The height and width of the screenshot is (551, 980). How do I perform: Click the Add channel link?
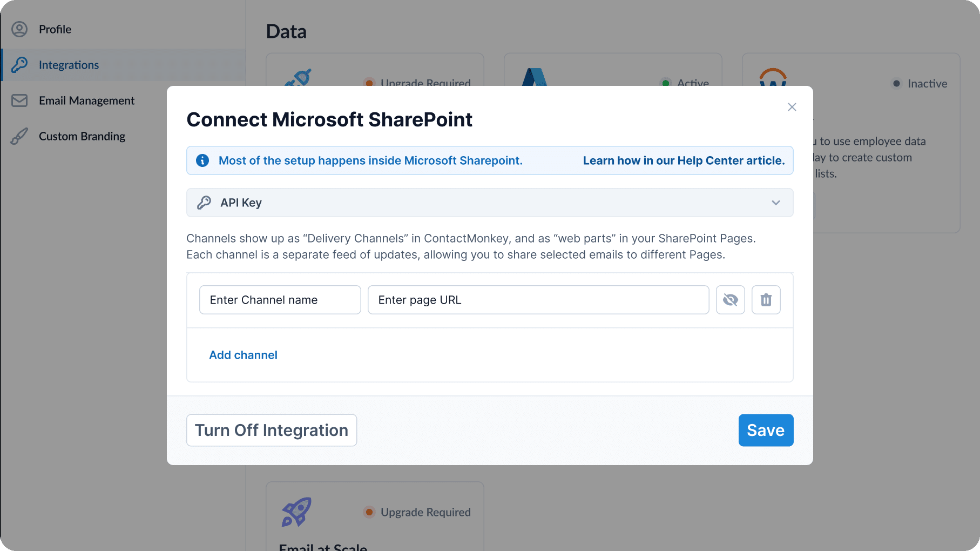pyautogui.click(x=243, y=355)
